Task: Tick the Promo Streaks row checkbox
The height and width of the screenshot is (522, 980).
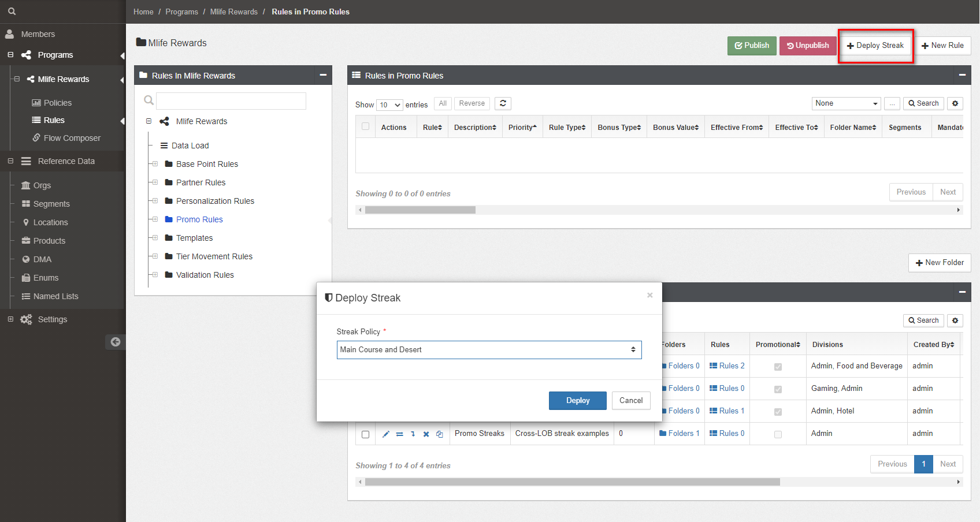Action: [x=365, y=434]
